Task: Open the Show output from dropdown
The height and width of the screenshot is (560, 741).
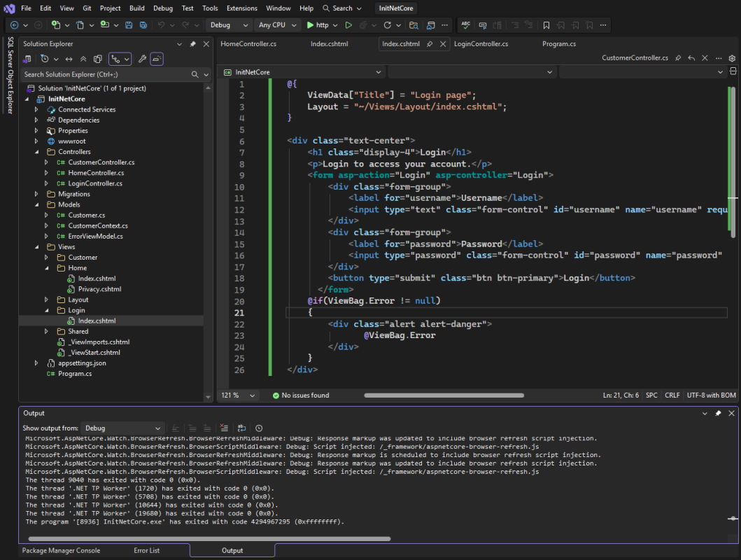Action: pos(122,428)
